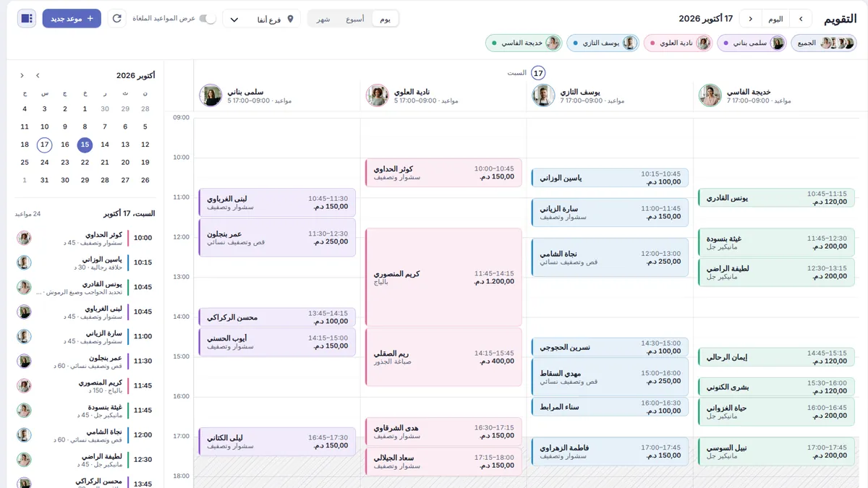Switch to the شهر view tab
The height and width of the screenshot is (488, 868).
click(323, 19)
